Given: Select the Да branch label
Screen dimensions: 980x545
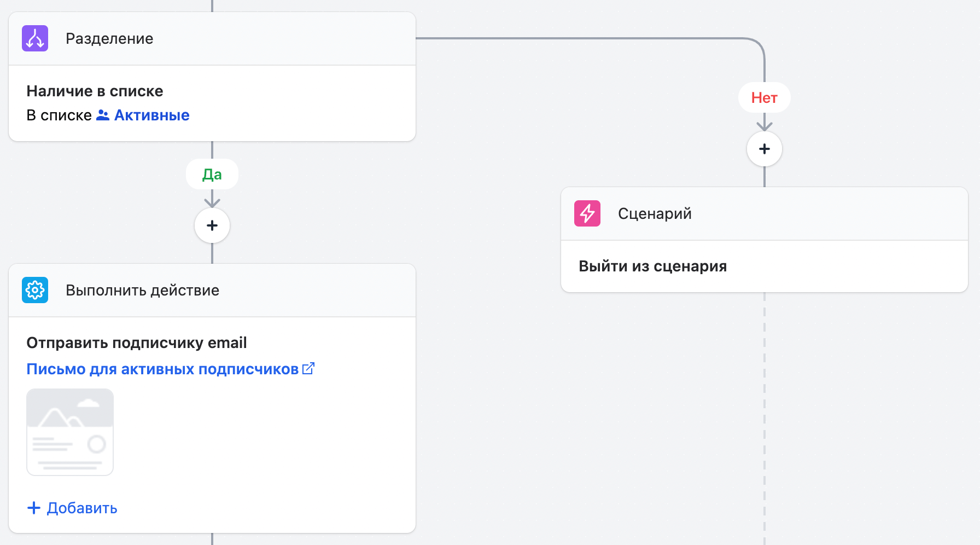Looking at the screenshot, I should click(x=212, y=174).
